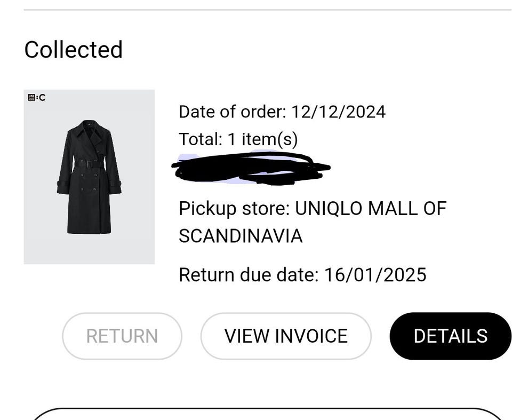
Task: Click the belt on the coat image
Action: [89, 164]
